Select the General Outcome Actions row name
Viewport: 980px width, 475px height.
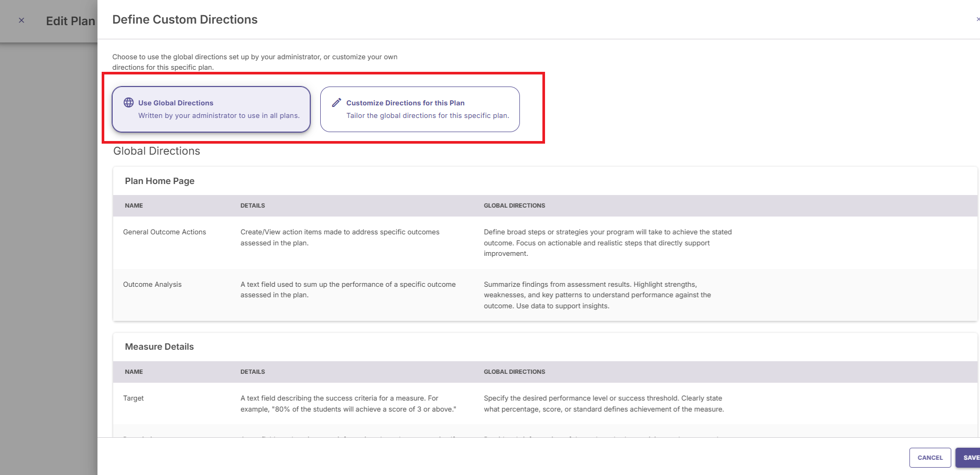coord(165,232)
